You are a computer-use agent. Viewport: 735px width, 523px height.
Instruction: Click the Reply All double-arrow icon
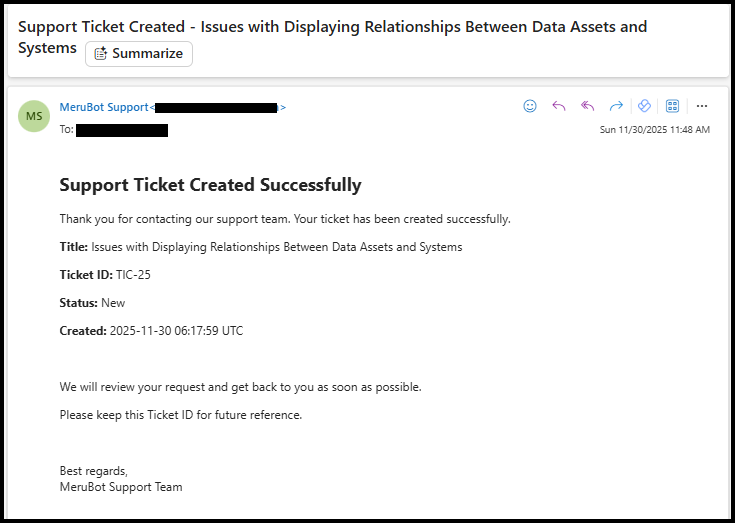pyautogui.click(x=588, y=106)
